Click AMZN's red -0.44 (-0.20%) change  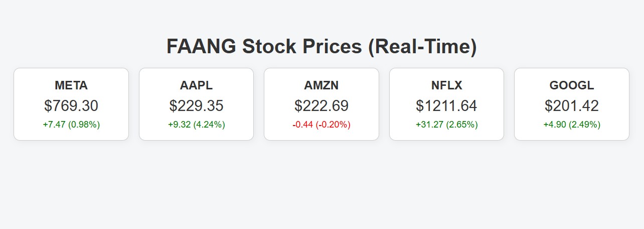pos(321,125)
